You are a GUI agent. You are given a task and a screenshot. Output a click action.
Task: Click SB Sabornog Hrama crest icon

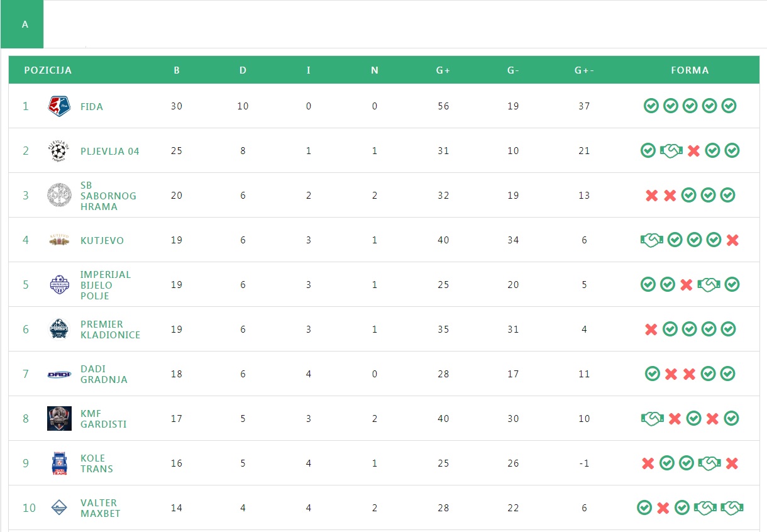59,196
